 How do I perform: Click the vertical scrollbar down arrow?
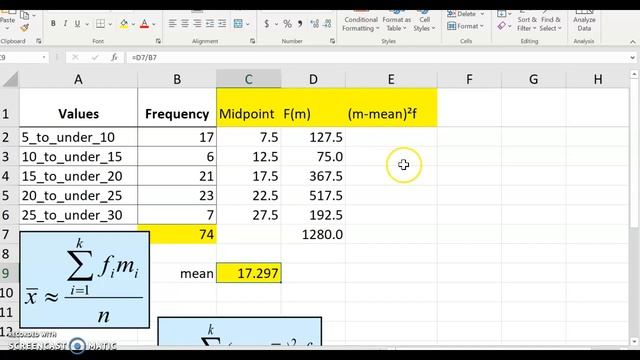coord(634,342)
